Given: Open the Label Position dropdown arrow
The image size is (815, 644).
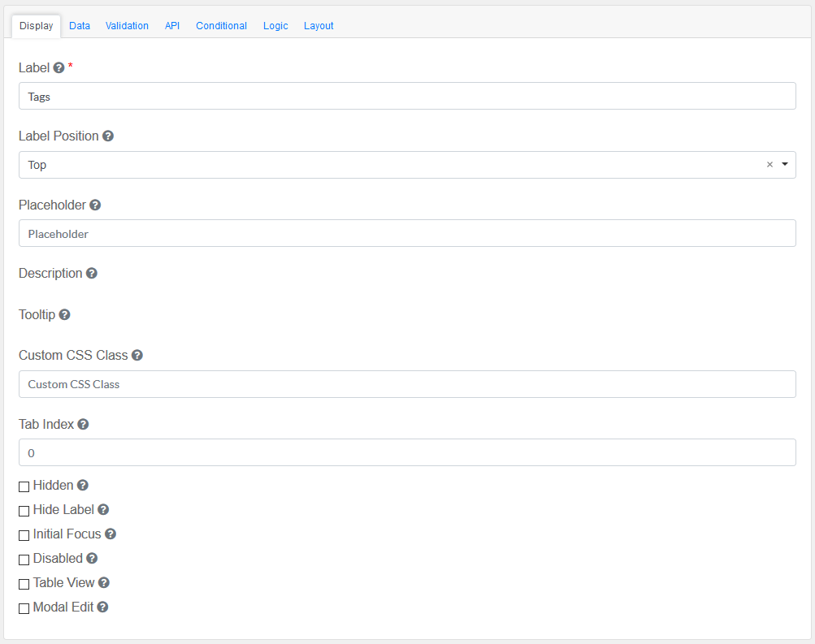Looking at the screenshot, I should 785,165.
